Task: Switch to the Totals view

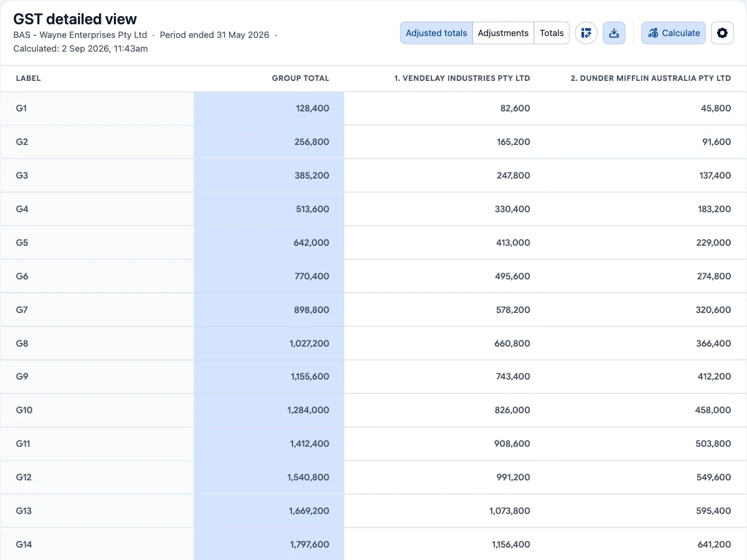Action: [x=552, y=33]
